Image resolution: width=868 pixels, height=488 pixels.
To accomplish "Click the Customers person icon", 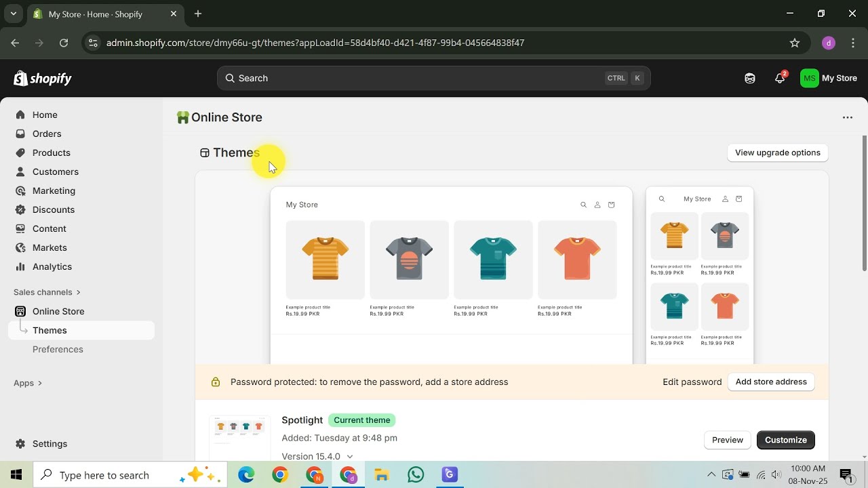I will [20, 171].
